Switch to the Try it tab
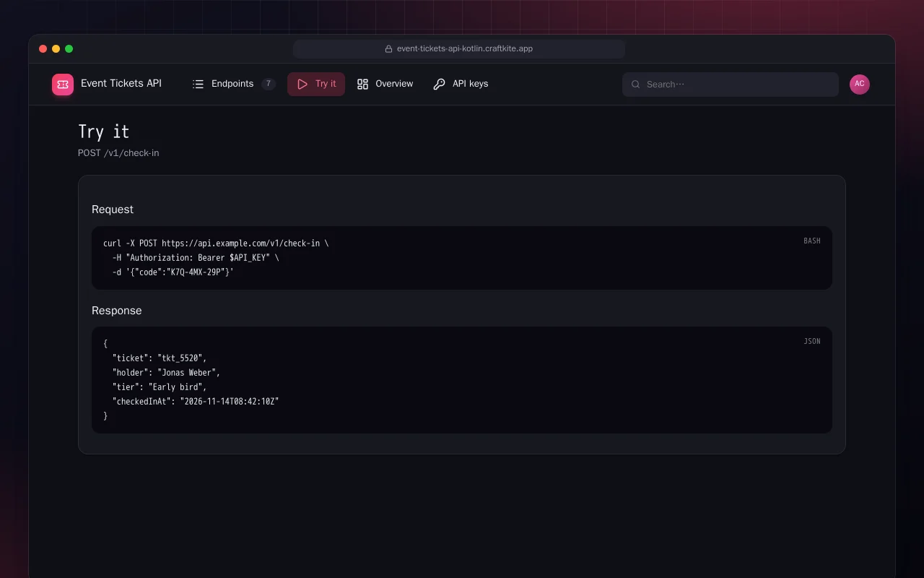This screenshot has width=924, height=578. [316, 84]
